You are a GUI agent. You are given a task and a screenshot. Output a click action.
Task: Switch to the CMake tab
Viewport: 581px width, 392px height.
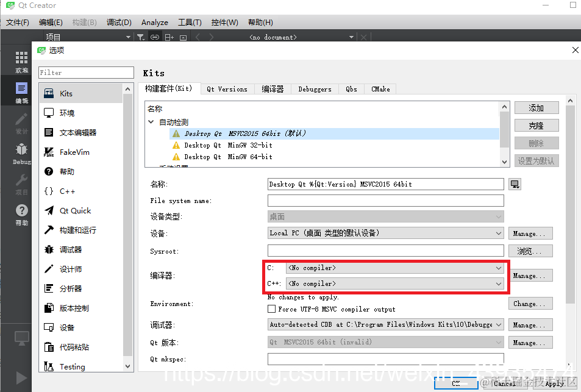[380, 89]
